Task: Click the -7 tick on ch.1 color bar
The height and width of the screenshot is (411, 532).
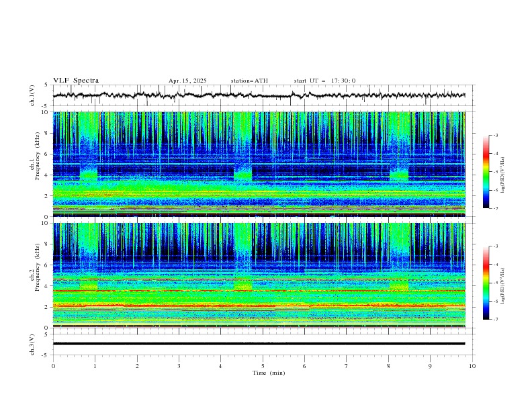Action: click(x=495, y=208)
